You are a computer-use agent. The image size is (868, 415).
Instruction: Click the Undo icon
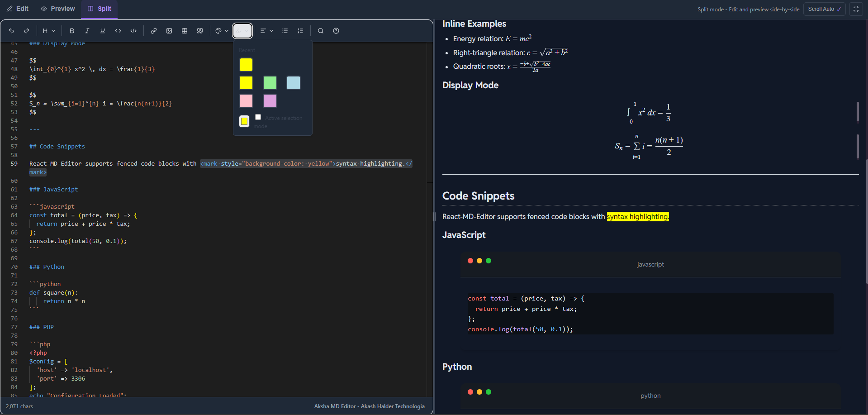tap(11, 31)
